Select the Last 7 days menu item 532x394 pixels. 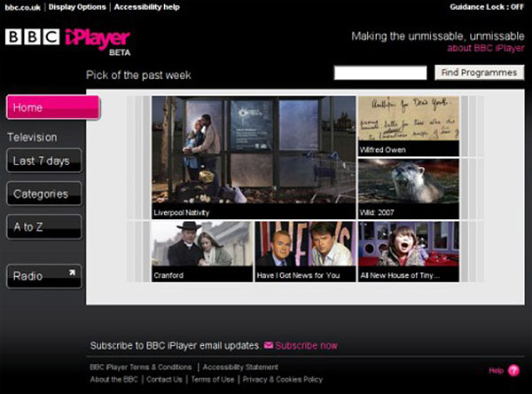(x=44, y=162)
